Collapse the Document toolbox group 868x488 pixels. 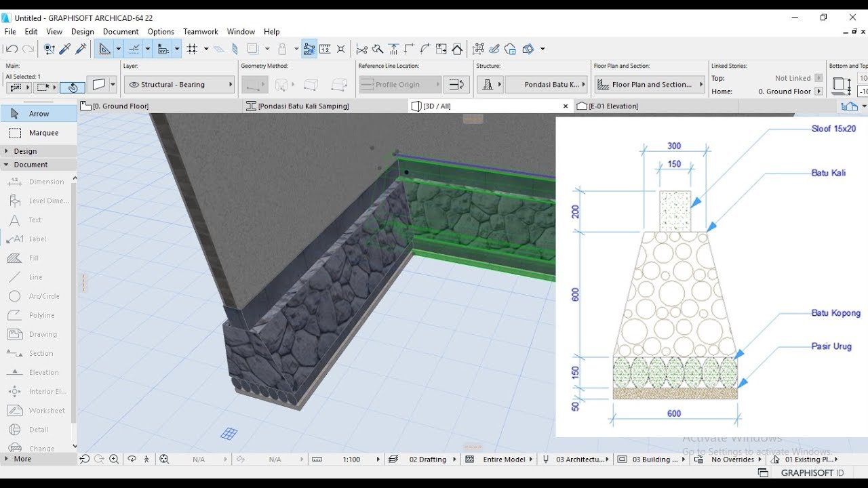[x=39, y=165]
